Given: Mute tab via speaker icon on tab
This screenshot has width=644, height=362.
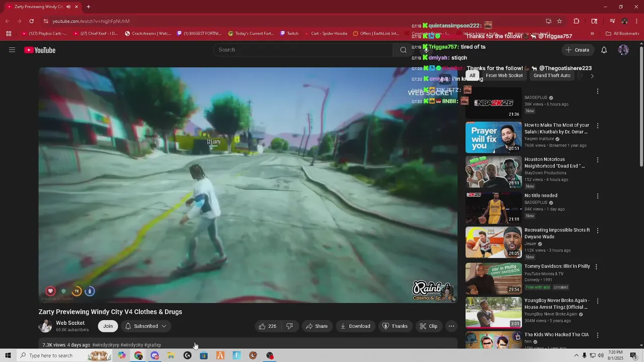Looking at the screenshot, I should coord(67,7).
